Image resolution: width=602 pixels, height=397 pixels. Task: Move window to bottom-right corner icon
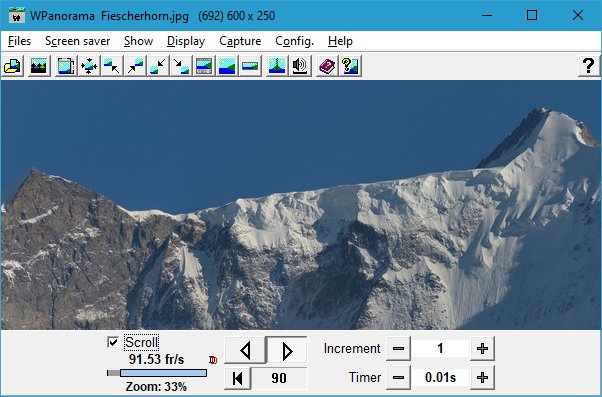[181, 66]
